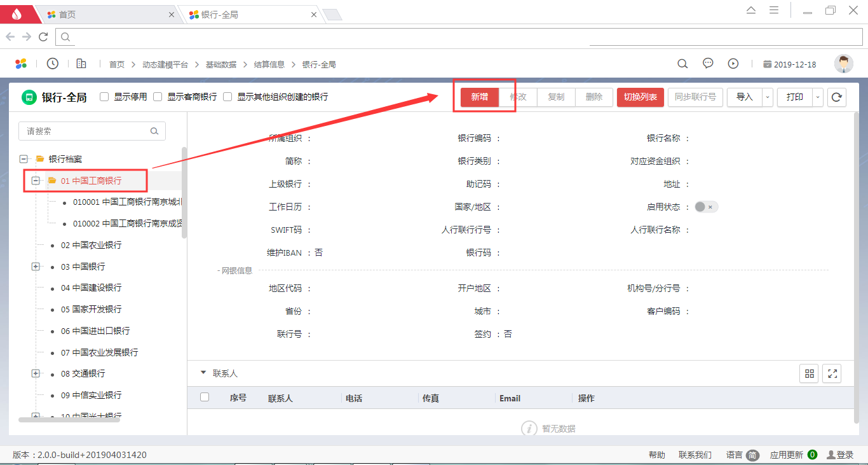The width and height of the screenshot is (868, 465).
Task: Enable the 显示客商银行 checkbox
Action: (x=158, y=97)
